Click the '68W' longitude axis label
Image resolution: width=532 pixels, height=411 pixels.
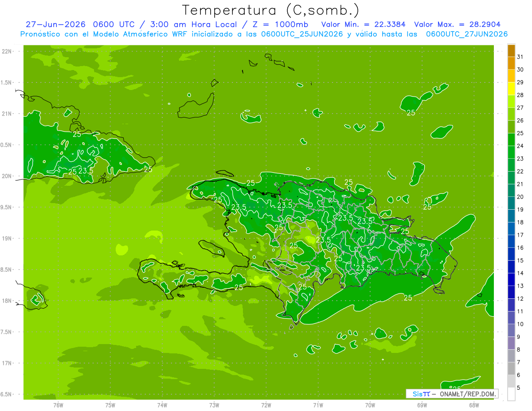(x=474, y=405)
